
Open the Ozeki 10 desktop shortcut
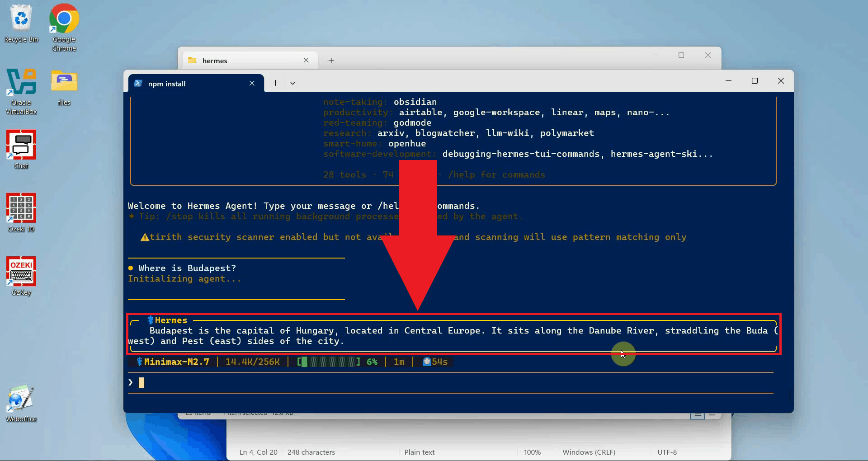pyautogui.click(x=21, y=213)
